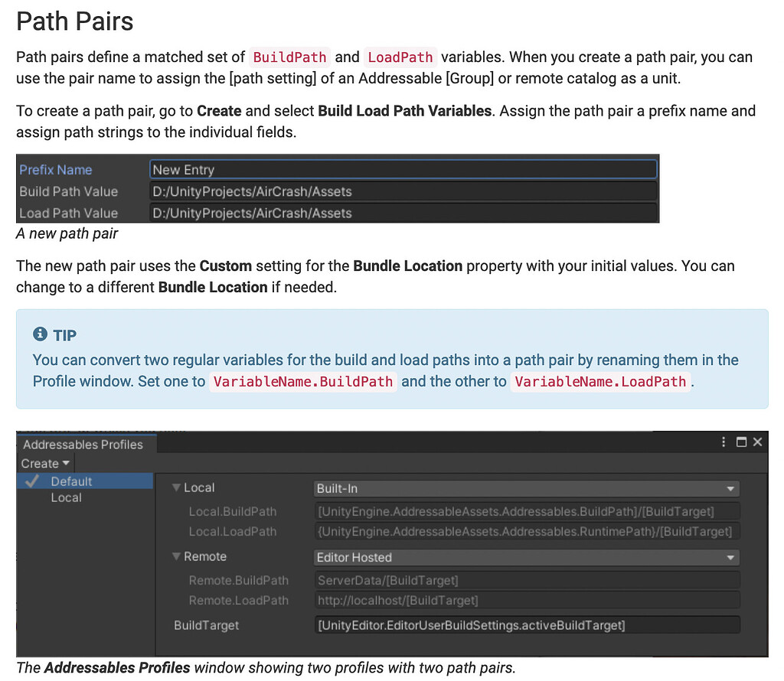Click the BuildPath highlighted code text
This screenshot has width=784, height=681.
289,57
